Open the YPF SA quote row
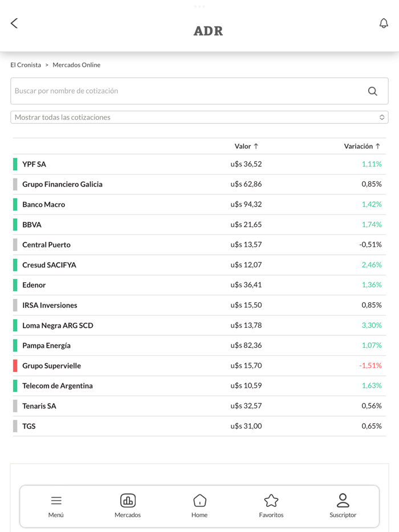The image size is (399, 532). pyautogui.click(x=34, y=164)
